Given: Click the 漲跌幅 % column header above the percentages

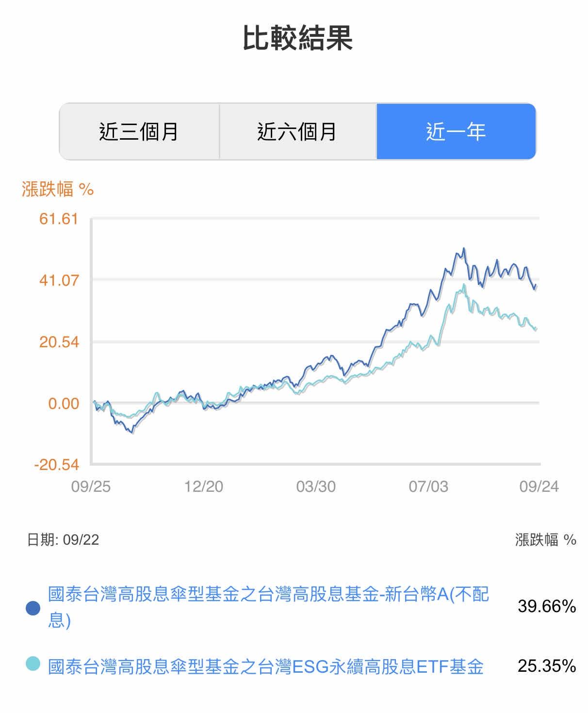Looking at the screenshot, I should pos(545,540).
